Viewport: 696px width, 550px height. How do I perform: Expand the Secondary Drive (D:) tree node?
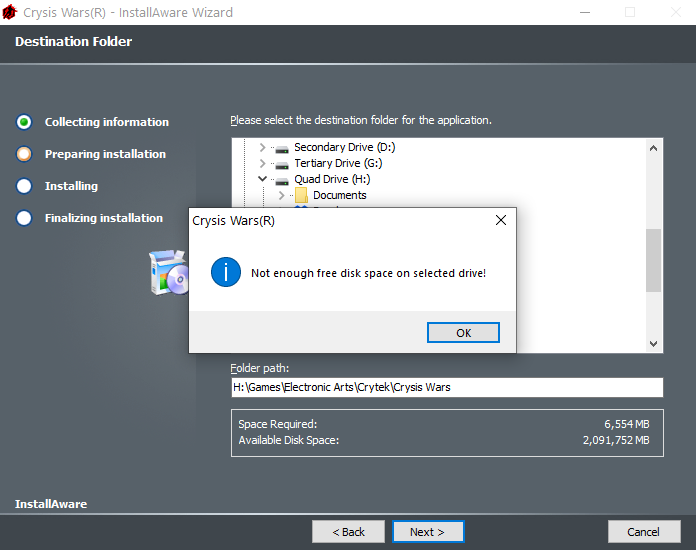pos(263,148)
